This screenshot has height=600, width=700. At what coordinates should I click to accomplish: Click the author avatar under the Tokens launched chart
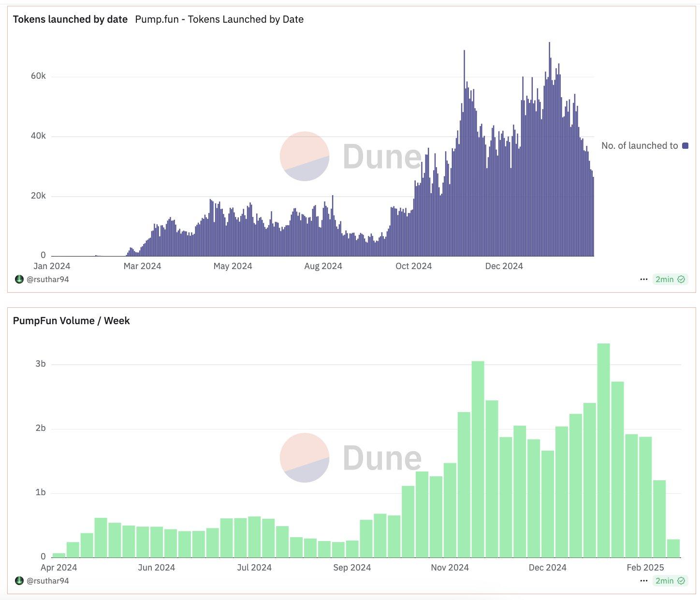pyautogui.click(x=19, y=279)
